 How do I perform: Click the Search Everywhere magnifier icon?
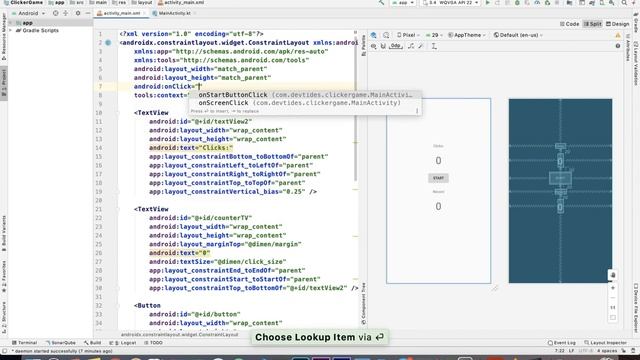[624, 2]
